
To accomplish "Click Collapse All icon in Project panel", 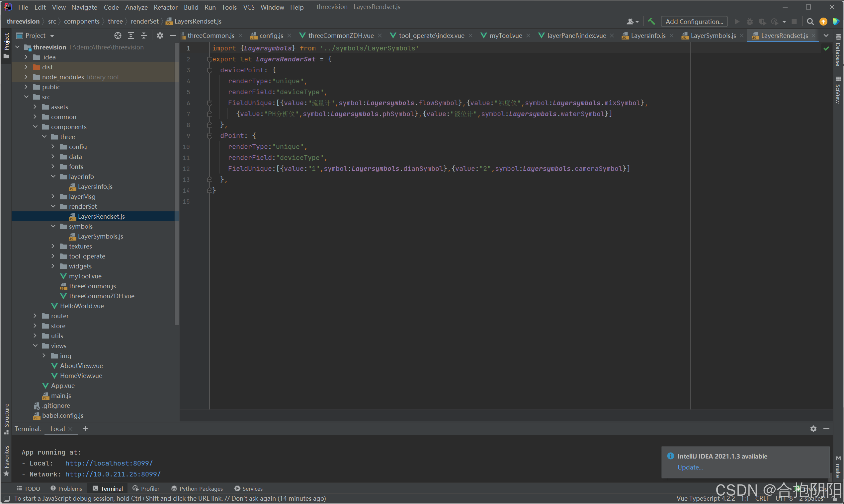I will point(144,35).
